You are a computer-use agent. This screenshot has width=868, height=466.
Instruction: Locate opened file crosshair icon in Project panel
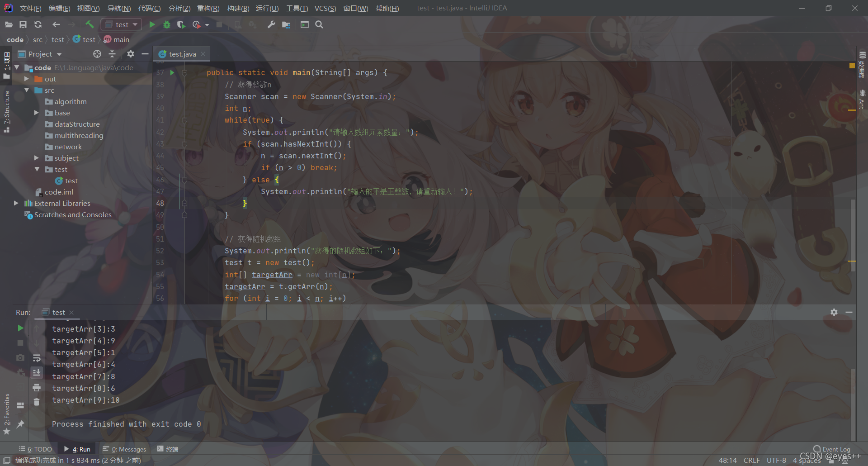point(97,54)
